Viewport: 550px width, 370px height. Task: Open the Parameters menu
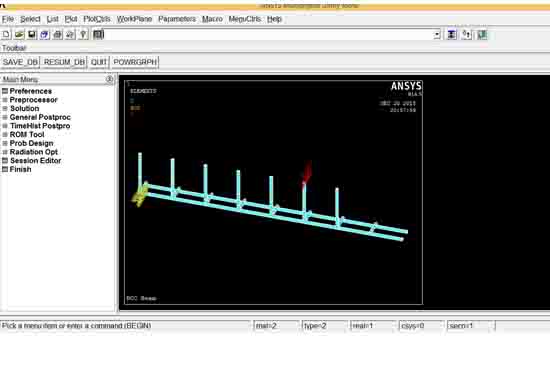pos(177,19)
